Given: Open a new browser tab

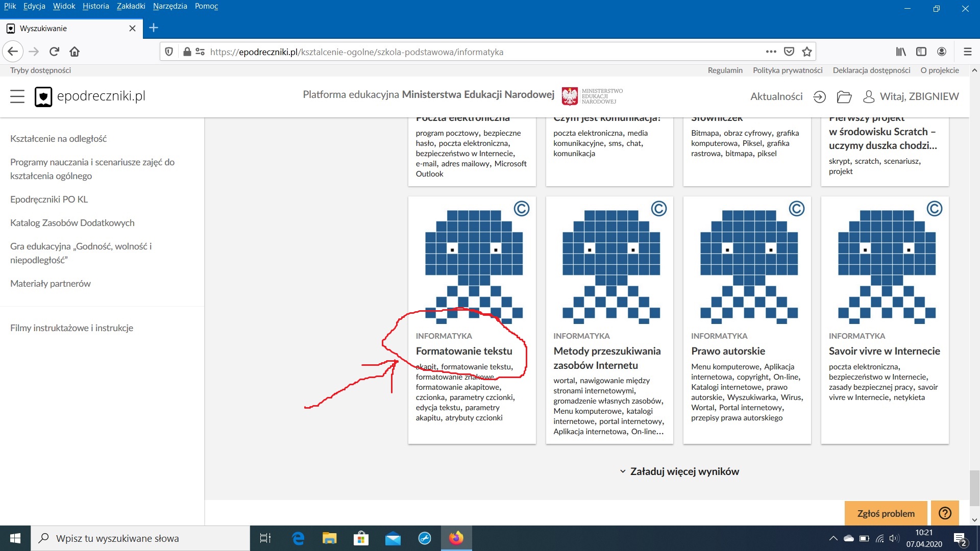Looking at the screenshot, I should 154,28.
